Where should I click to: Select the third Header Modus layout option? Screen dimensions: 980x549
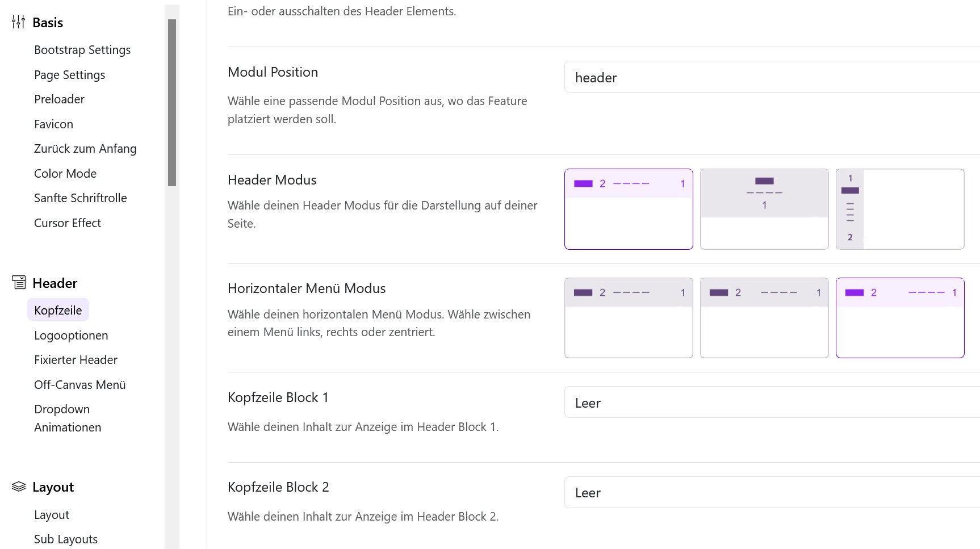(900, 208)
